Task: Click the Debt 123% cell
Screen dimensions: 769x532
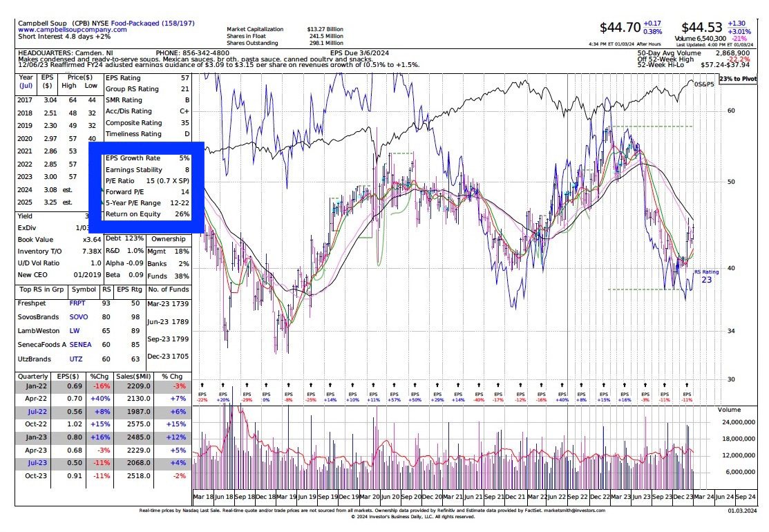Action: click(124, 238)
